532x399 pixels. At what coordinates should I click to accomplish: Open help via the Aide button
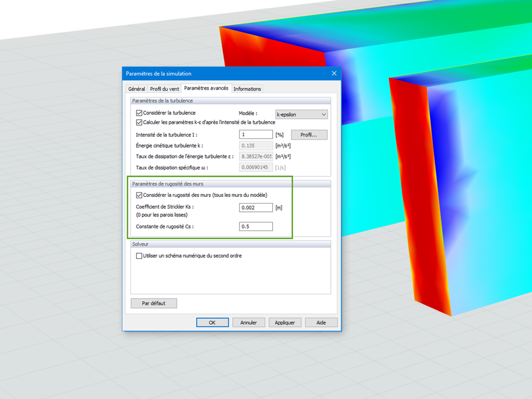pos(321,322)
